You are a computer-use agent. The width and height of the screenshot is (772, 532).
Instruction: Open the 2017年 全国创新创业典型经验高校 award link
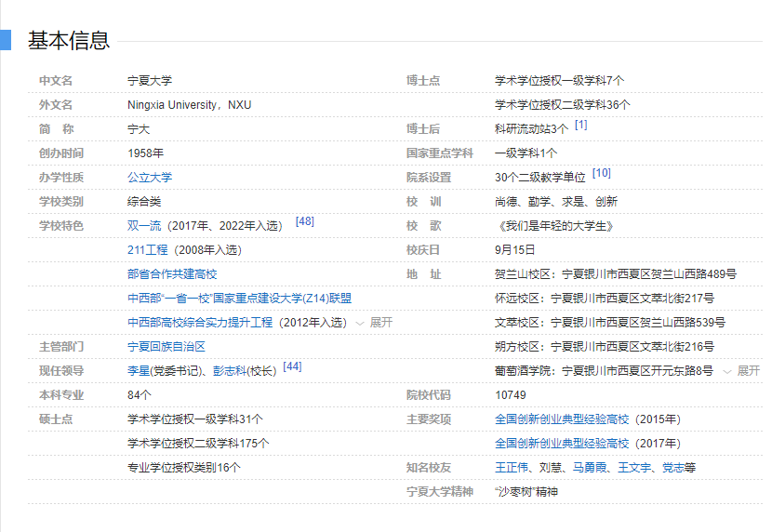point(562,444)
